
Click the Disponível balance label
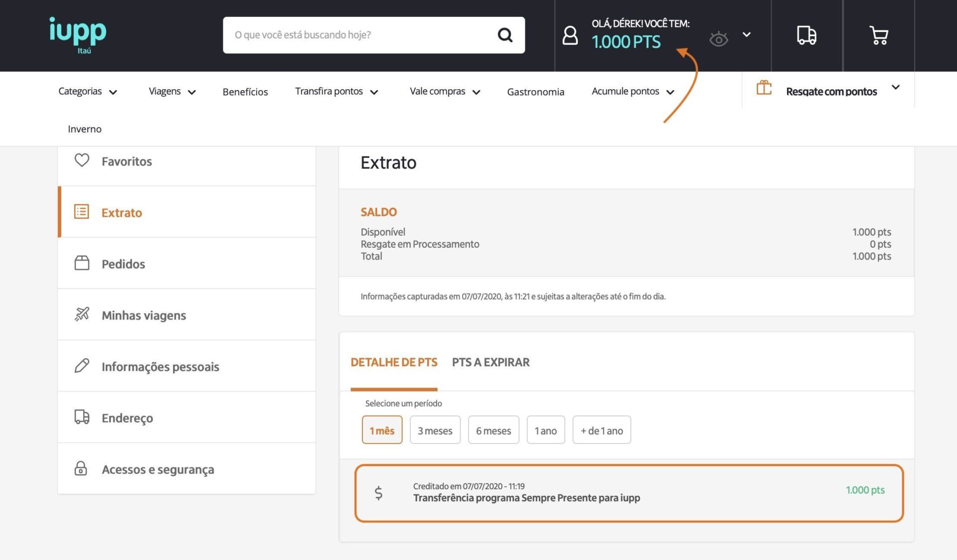tap(383, 232)
